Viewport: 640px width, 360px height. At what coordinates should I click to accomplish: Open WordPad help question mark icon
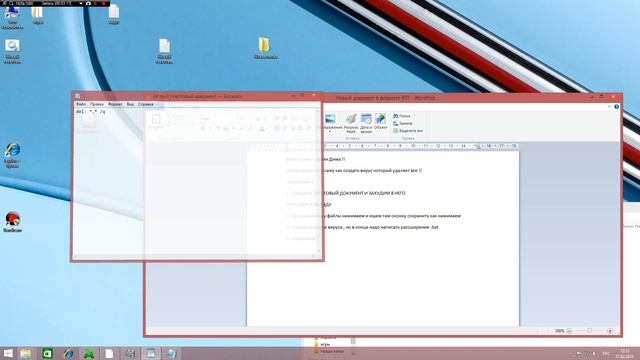coord(616,107)
